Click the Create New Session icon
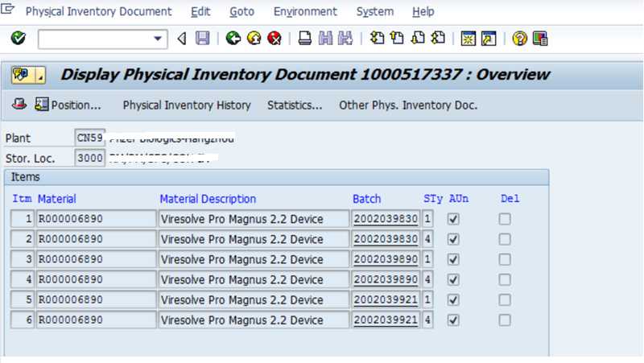 tap(469, 39)
